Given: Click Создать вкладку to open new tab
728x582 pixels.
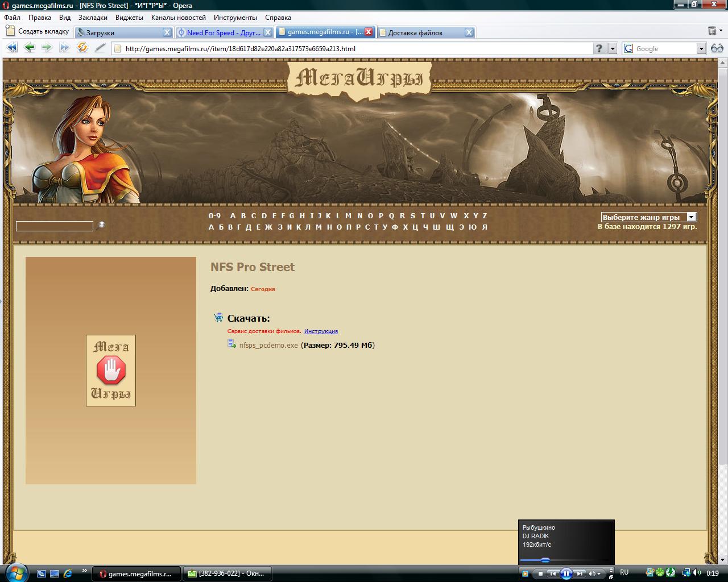Looking at the screenshot, I should (x=38, y=31).
